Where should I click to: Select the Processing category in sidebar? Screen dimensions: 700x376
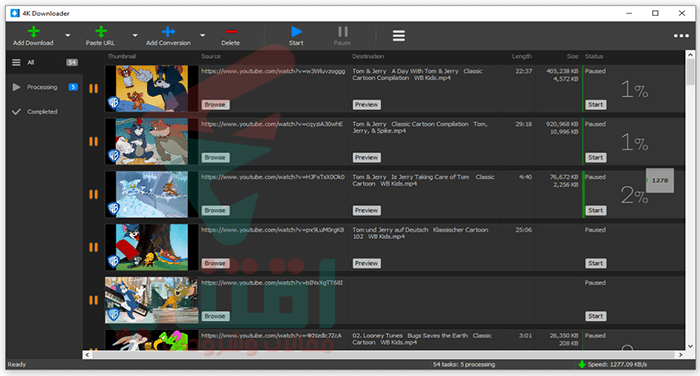[45, 87]
